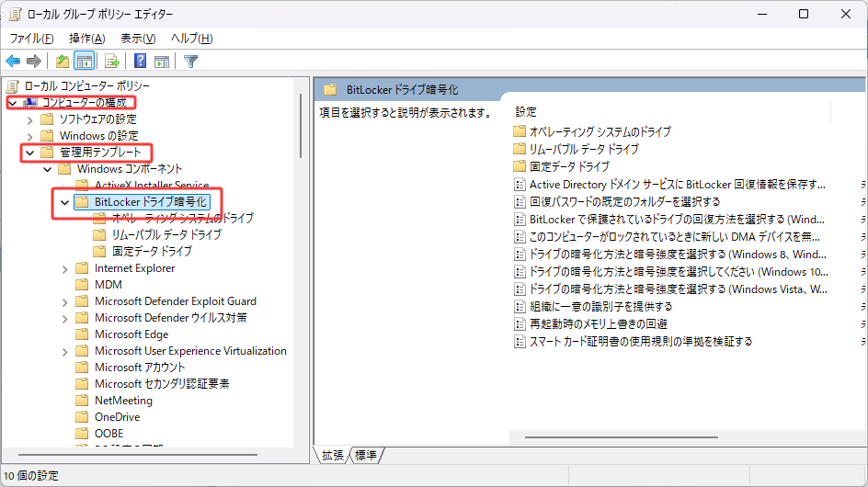Click the Up One Level folder icon
The height and width of the screenshot is (487, 868).
tap(63, 62)
